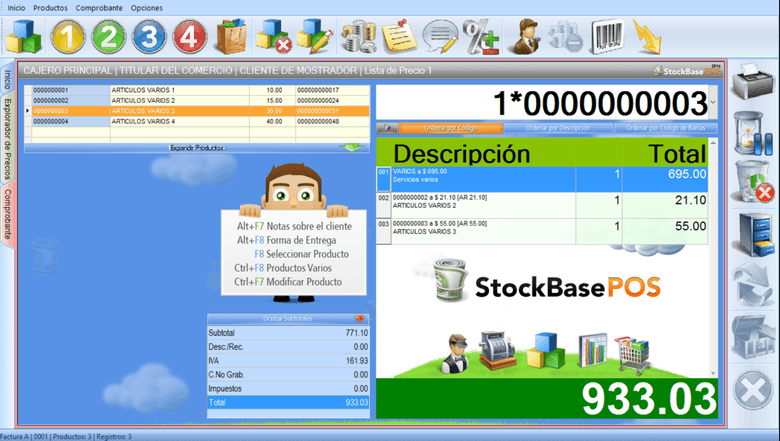
Task: Click the gray round X cancel icon
Action: tap(753, 390)
